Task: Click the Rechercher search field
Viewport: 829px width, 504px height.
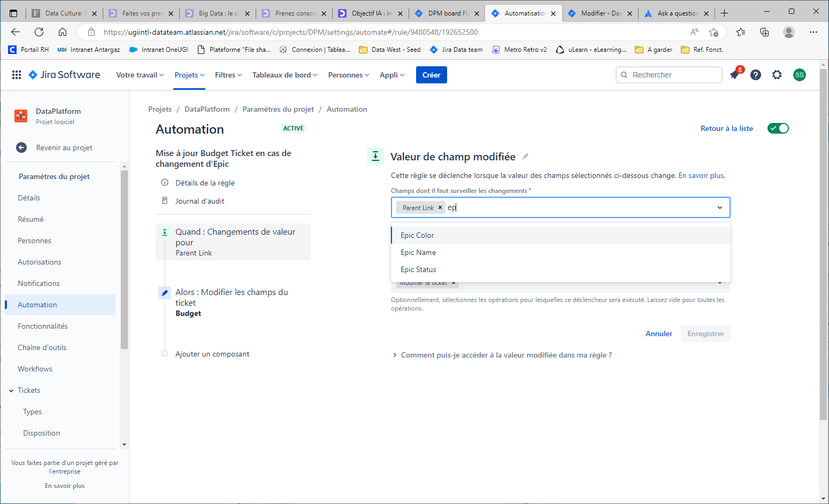Action: pos(669,75)
